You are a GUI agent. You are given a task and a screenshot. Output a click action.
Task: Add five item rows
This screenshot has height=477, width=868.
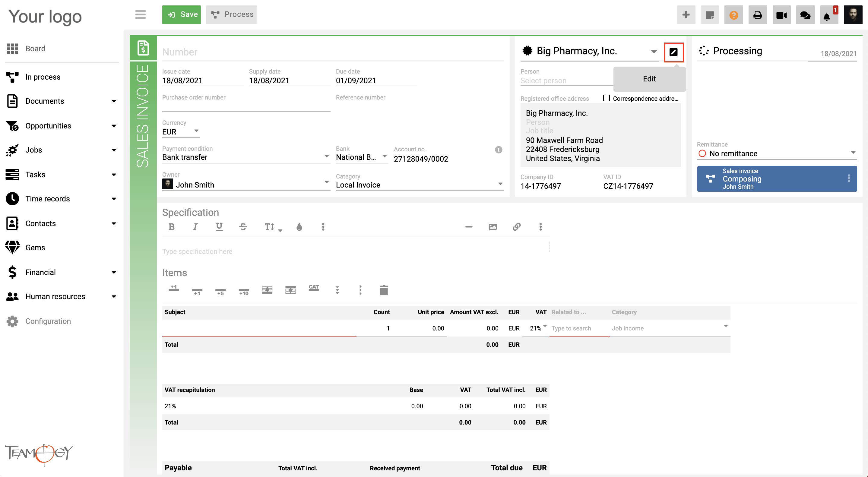coord(220,292)
